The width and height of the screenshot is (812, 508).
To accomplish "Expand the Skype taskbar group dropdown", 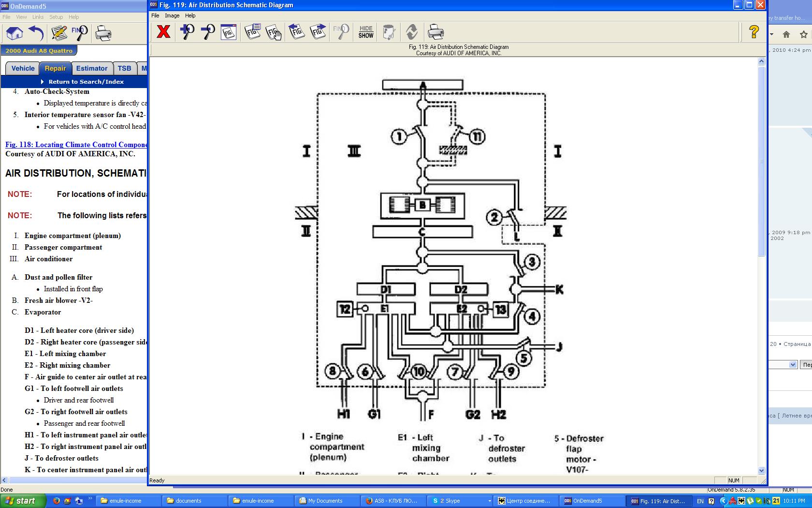I will [x=490, y=501].
